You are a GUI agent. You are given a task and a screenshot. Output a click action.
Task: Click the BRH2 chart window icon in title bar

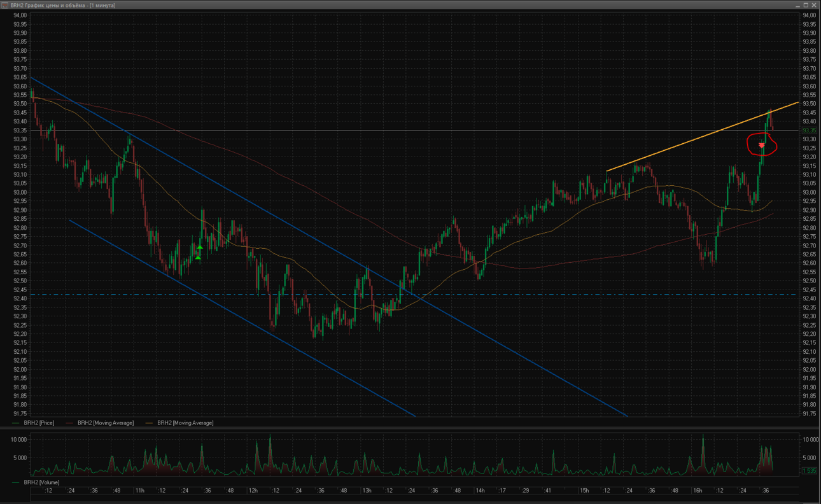(x=5, y=4)
